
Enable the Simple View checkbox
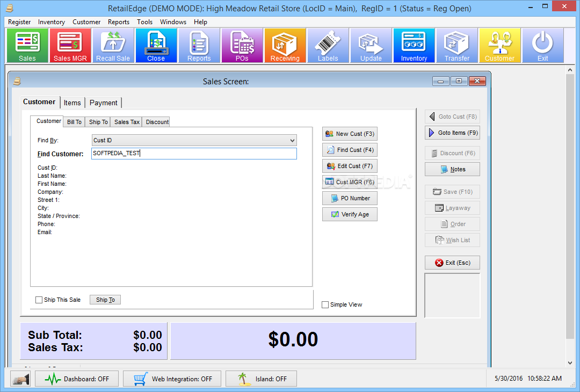pyautogui.click(x=325, y=304)
